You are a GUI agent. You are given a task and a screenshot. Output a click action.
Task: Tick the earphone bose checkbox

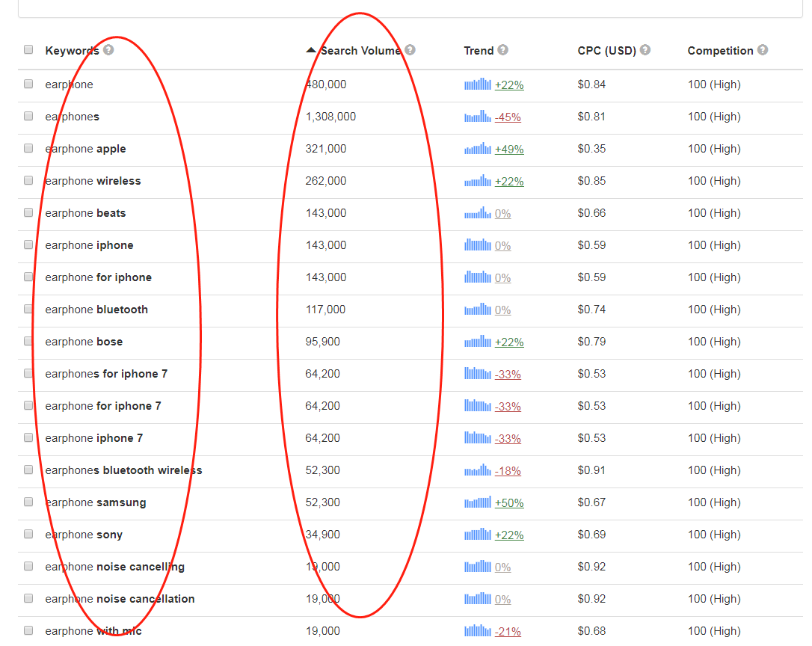28,340
